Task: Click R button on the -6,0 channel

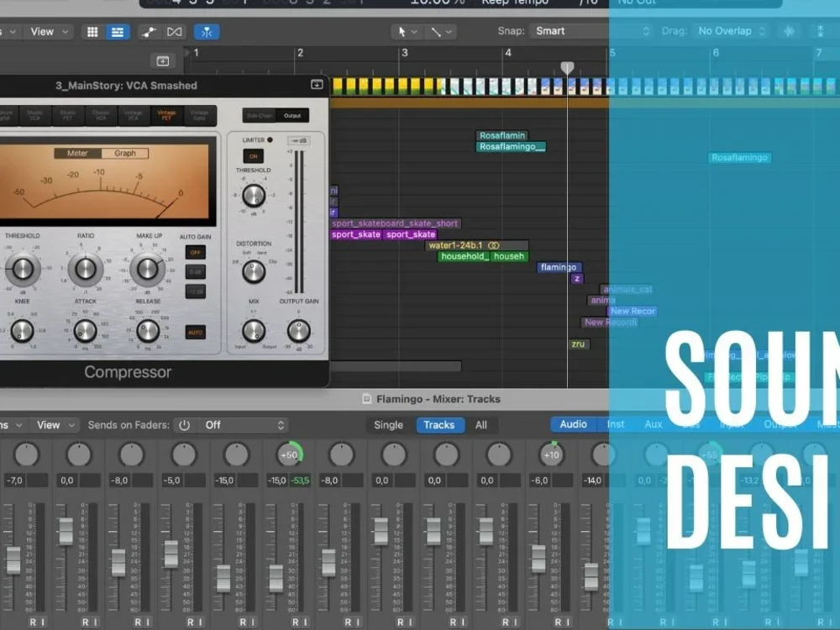Action: point(557,622)
